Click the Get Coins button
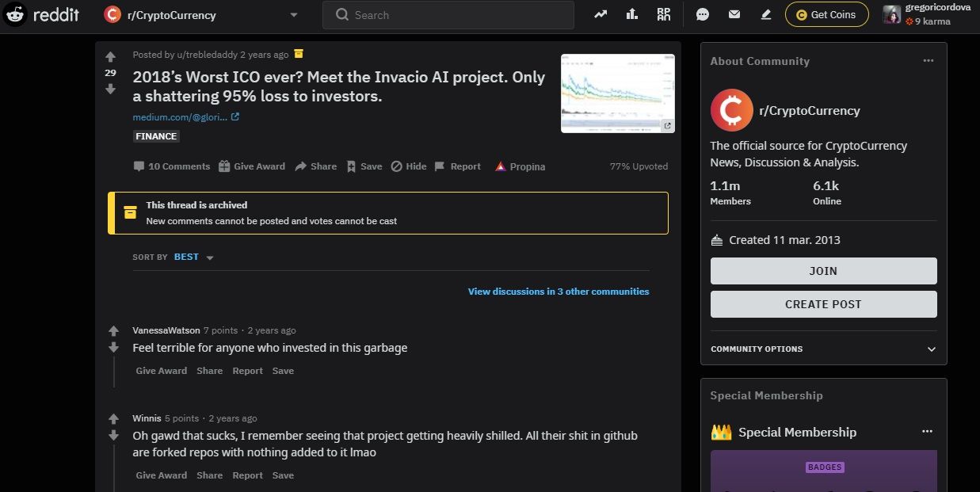The width and height of the screenshot is (980, 492). tap(827, 14)
